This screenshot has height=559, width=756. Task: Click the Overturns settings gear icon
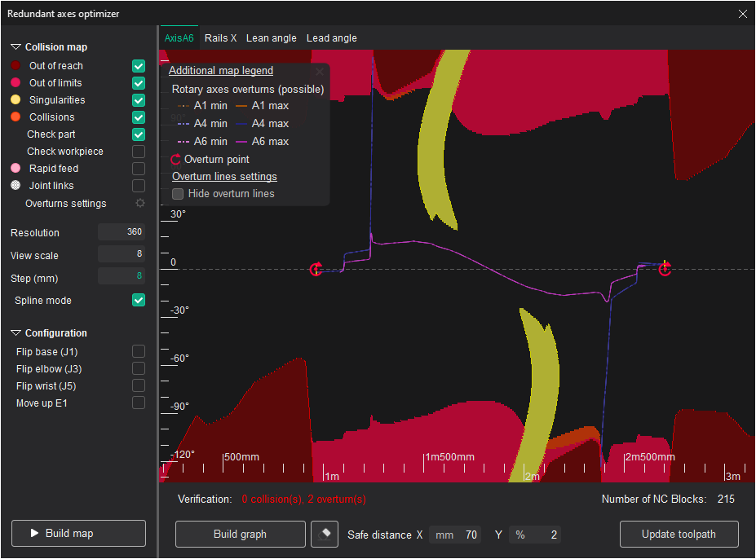(139, 204)
